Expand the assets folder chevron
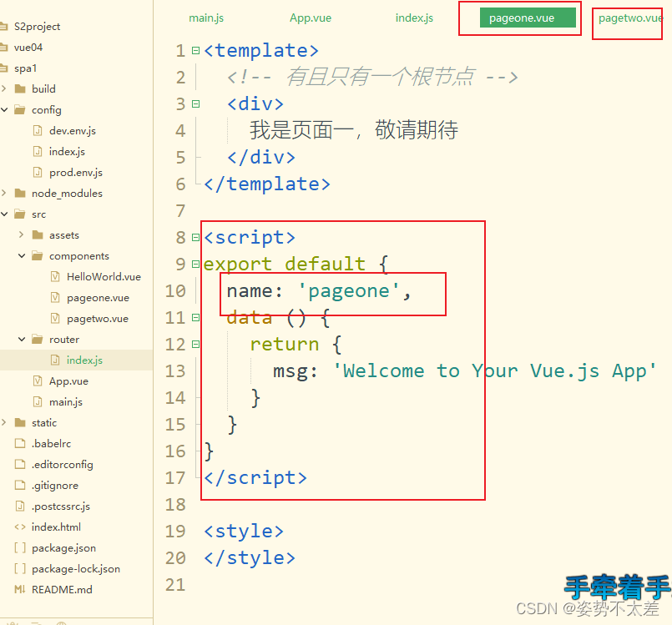The height and width of the screenshot is (625, 672). click(x=21, y=234)
